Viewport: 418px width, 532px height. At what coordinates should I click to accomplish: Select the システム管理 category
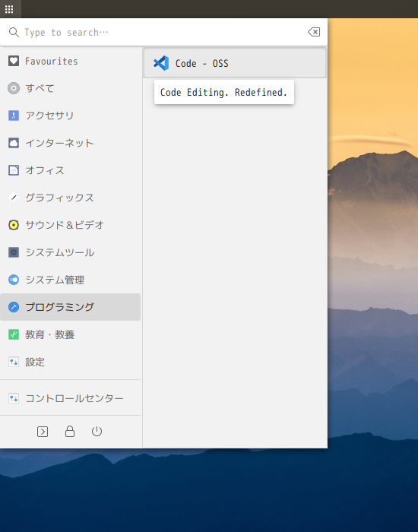[x=70, y=280]
